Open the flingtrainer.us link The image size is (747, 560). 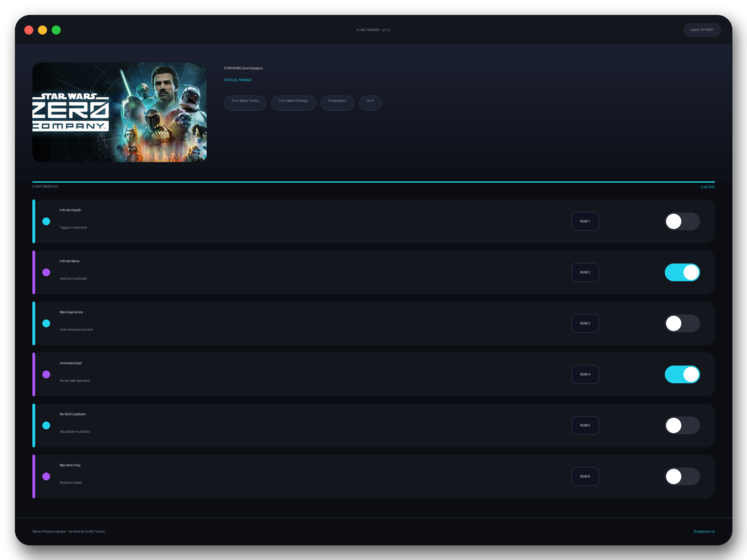tap(704, 531)
